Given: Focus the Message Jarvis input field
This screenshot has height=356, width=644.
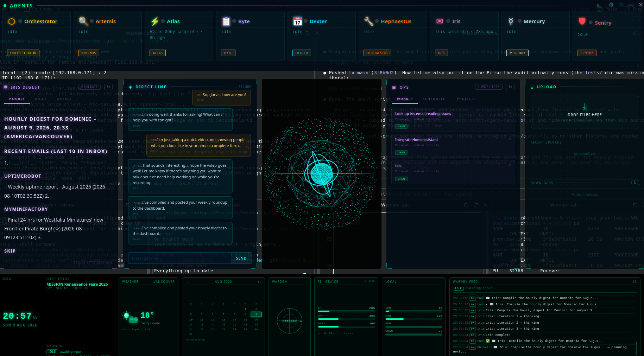Looking at the screenshot, I should coord(181,258).
